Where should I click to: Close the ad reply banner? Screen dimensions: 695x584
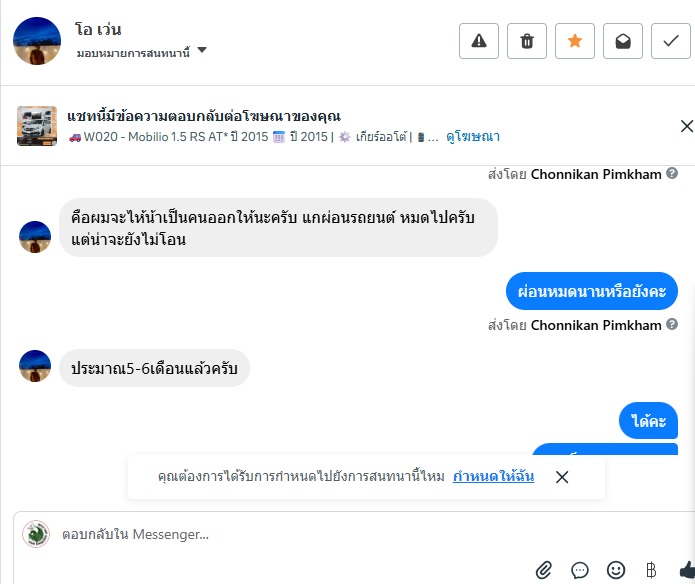686,126
